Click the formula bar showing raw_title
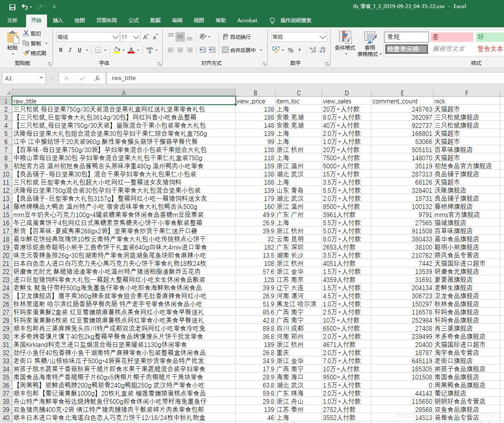The height and width of the screenshot is (423, 504). [305, 78]
